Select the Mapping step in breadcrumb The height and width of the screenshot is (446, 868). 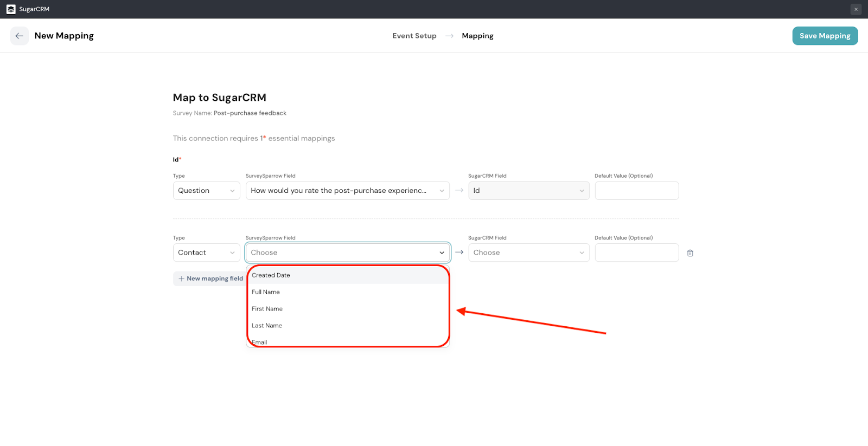[x=477, y=36]
